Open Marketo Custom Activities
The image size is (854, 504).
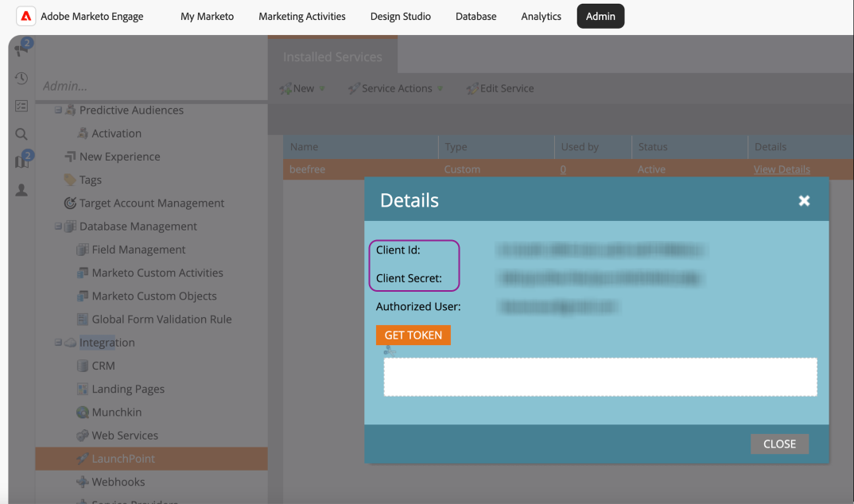[157, 273]
